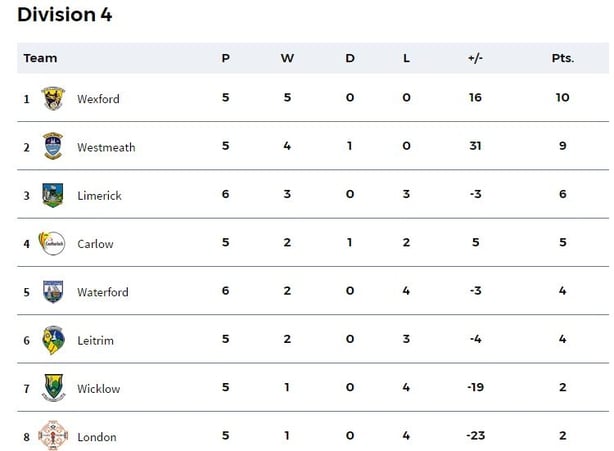Click the Pts. column header
The image size is (614, 451).
coord(563,58)
